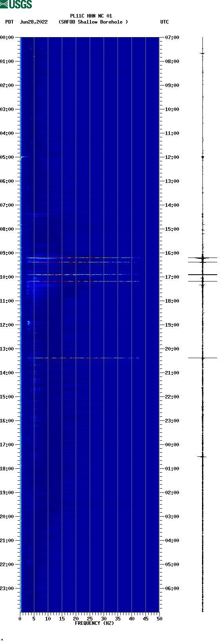Image resolution: width=220 pixels, height=644 pixels.
Task: Click the date Jun28,2022
Action: [34, 22]
